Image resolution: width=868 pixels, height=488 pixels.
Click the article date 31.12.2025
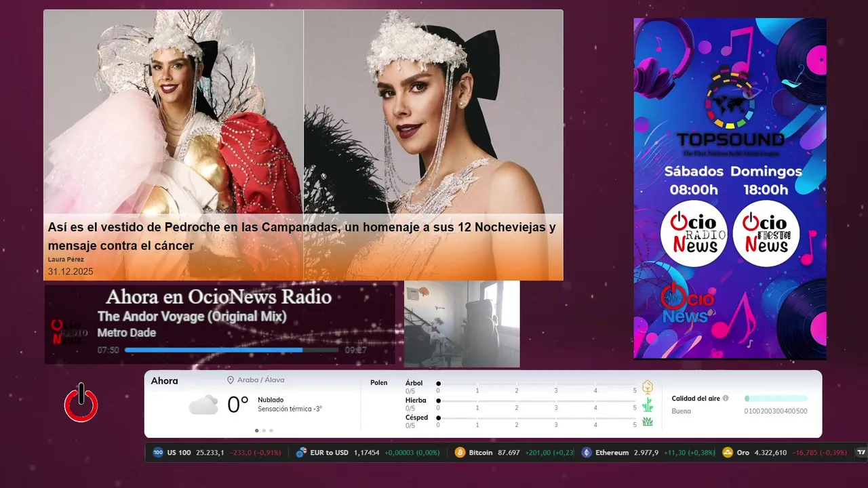coord(71,272)
